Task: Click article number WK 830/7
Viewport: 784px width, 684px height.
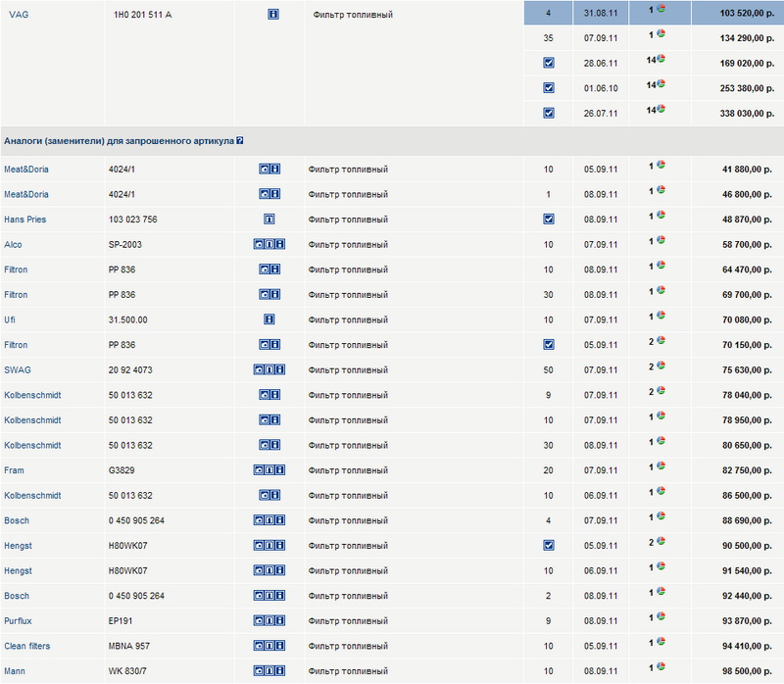Action: [x=127, y=671]
